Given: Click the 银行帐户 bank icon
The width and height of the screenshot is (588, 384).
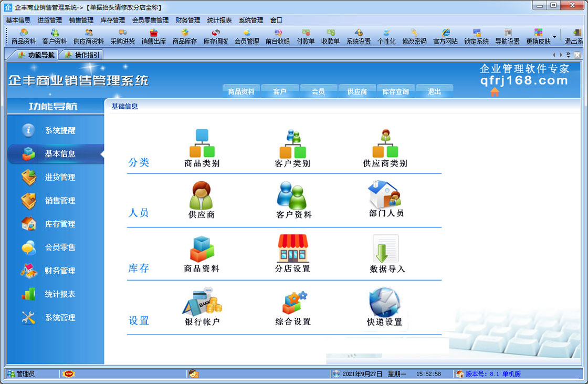Looking at the screenshot, I should pyautogui.click(x=202, y=302).
